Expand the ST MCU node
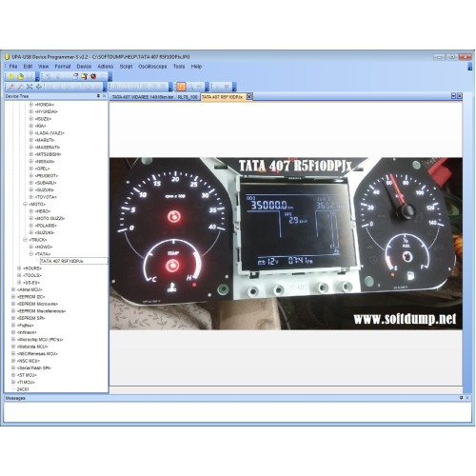Image resolution: width=476 pixels, height=476 pixels. (13, 375)
